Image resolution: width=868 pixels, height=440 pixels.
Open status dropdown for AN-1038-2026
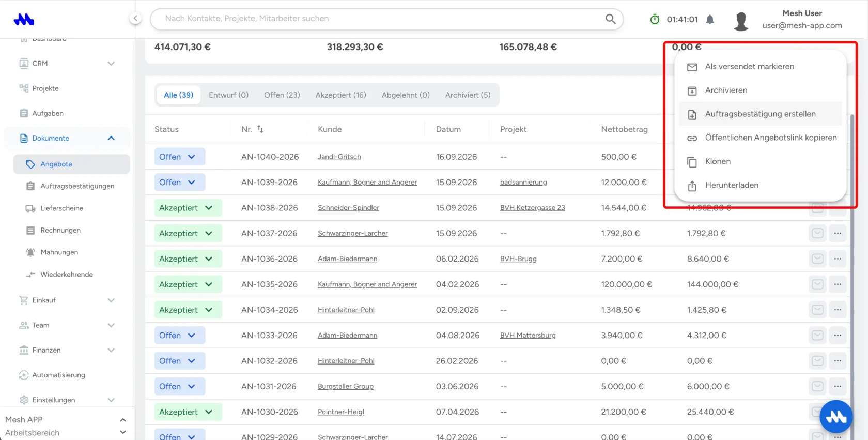[188, 208]
